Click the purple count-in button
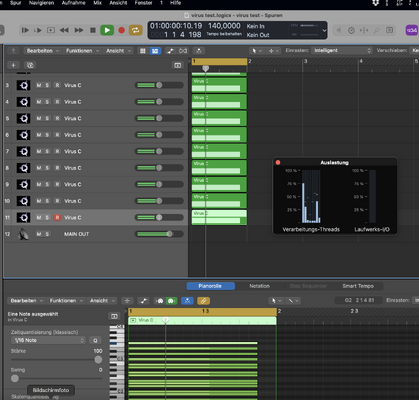The width and height of the screenshot is (419, 400). click(412, 30)
